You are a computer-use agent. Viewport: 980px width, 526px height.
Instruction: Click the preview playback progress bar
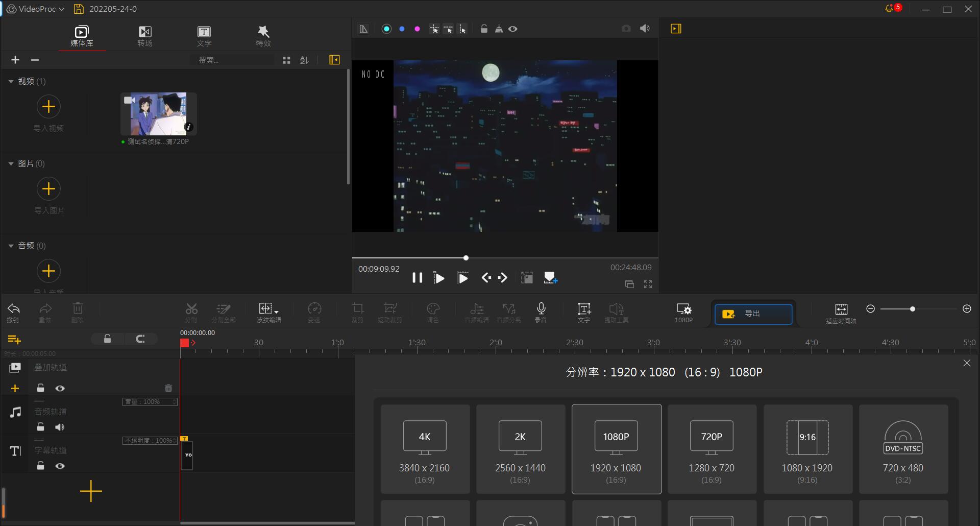[505, 258]
